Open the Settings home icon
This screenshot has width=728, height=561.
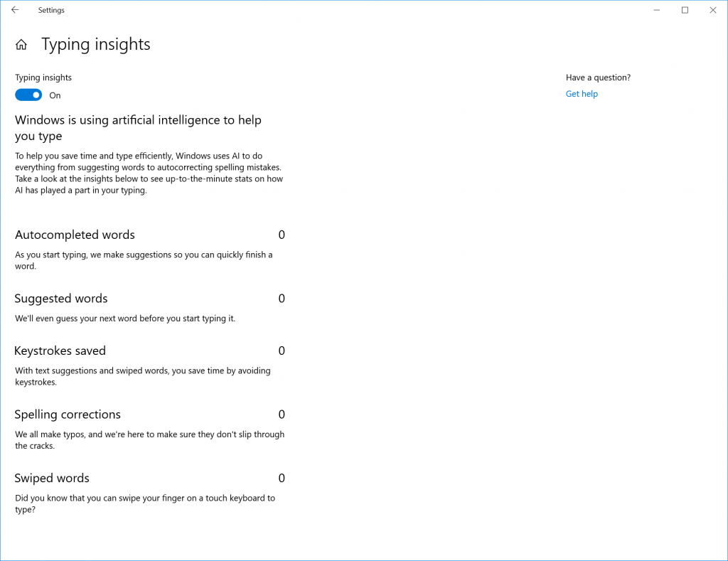tap(21, 45)
